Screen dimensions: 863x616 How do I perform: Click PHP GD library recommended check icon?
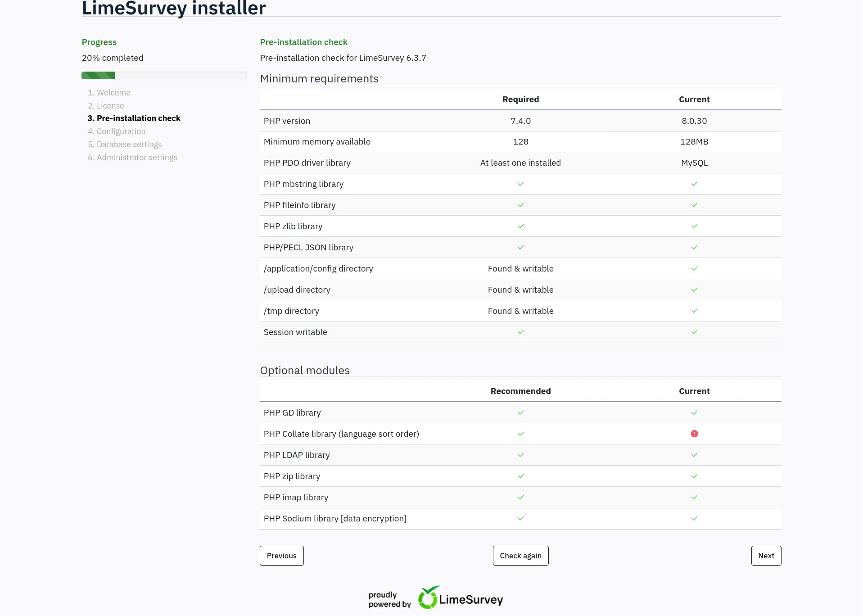click(x=520, y=412)
